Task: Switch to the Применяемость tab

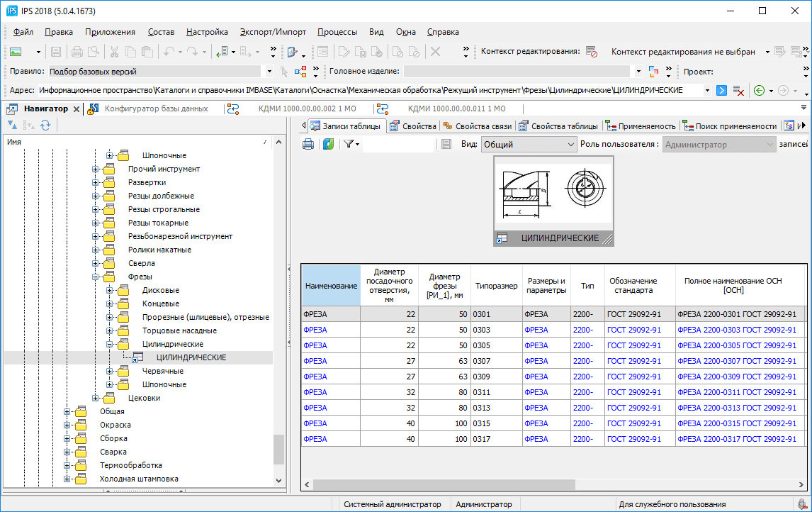Action: point(641,126)
